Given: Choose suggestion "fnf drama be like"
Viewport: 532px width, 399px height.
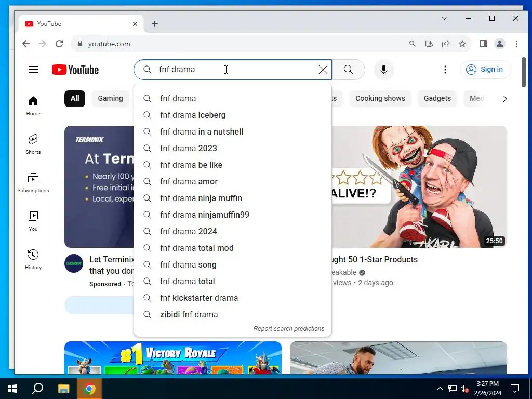Looking at the screenshot, I should tap(233, 165).
